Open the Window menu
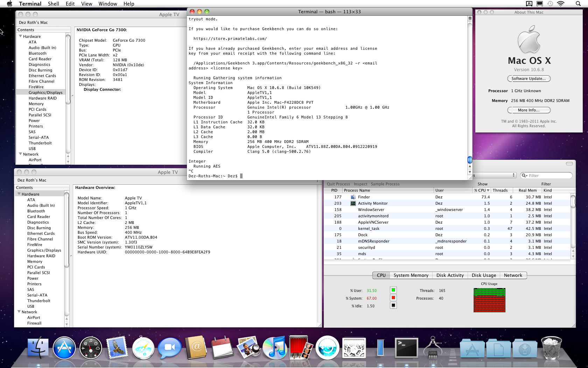 pyautogui.click(x=108, y=4)
